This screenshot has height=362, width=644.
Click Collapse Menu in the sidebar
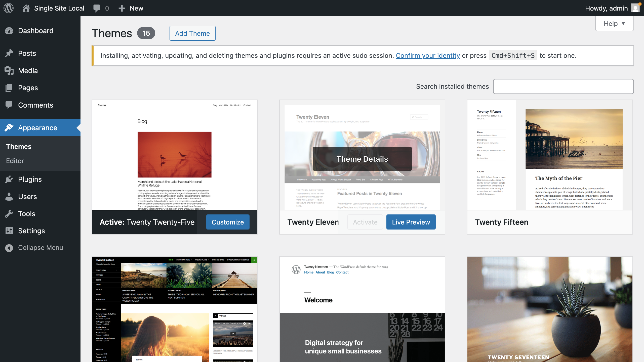(40, 248)
